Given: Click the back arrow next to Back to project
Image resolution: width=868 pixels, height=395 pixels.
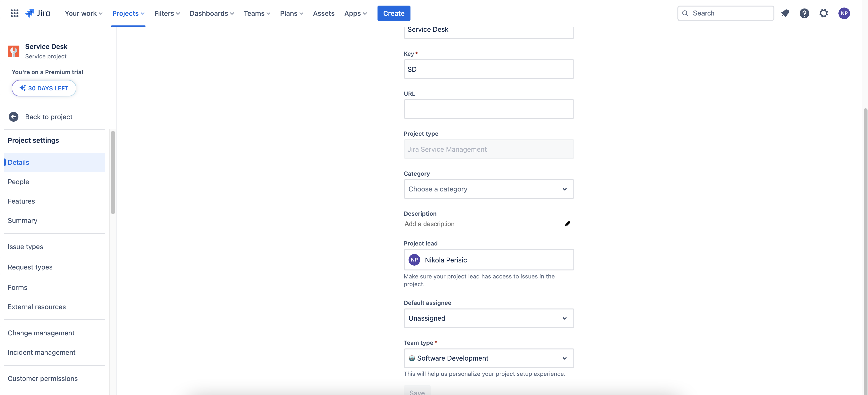Looking at the screenshot, I should point(14,117).
